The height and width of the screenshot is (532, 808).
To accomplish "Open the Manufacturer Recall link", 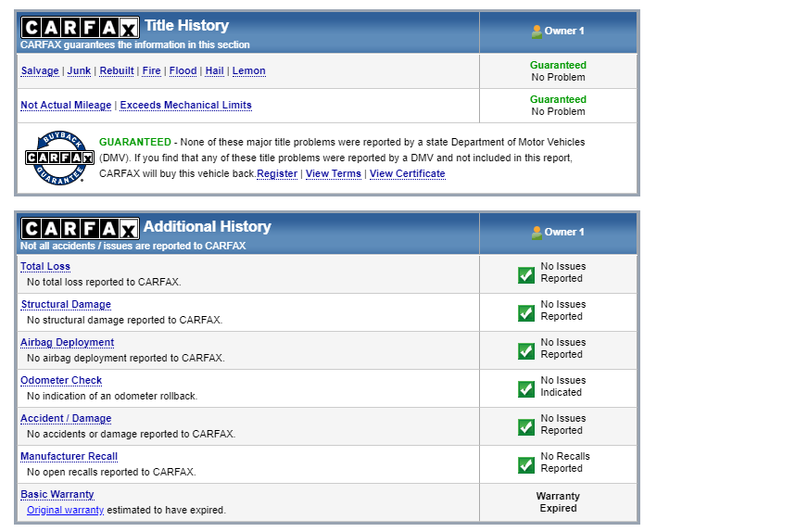I will (69, 456).
